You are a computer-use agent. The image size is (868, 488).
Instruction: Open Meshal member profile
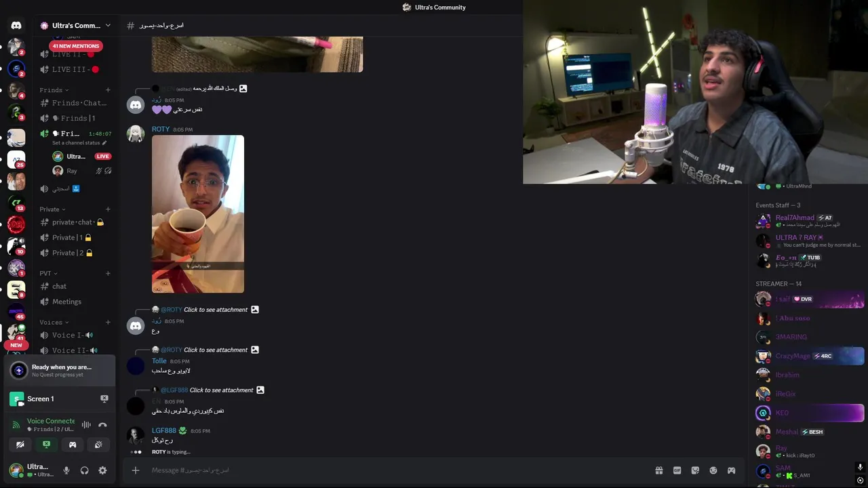pyautogui.click(x=808, y=432)
